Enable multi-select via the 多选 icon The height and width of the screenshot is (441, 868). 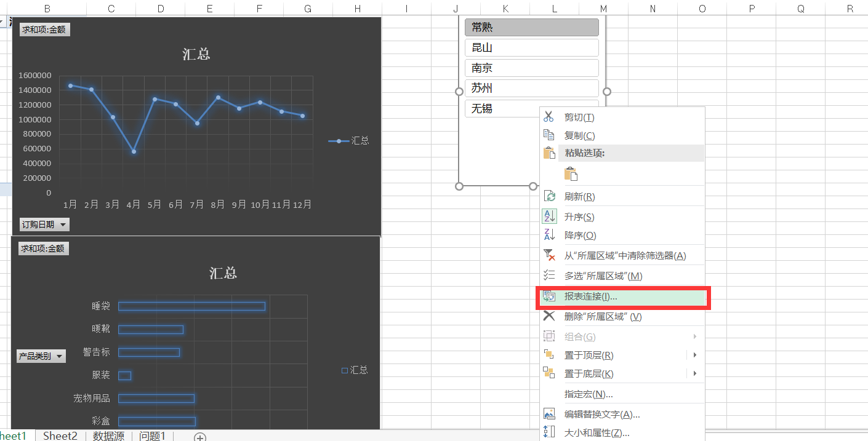click(x=549, y=276)
